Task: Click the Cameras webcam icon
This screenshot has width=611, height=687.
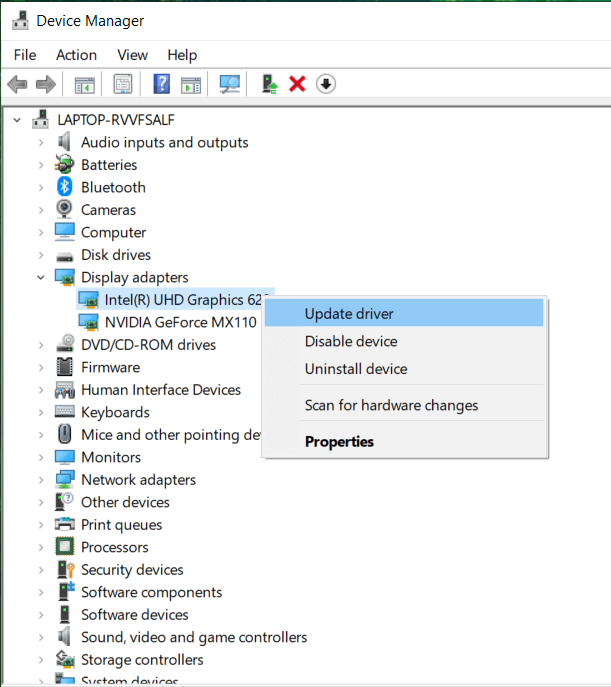Action: pos(64,209)
